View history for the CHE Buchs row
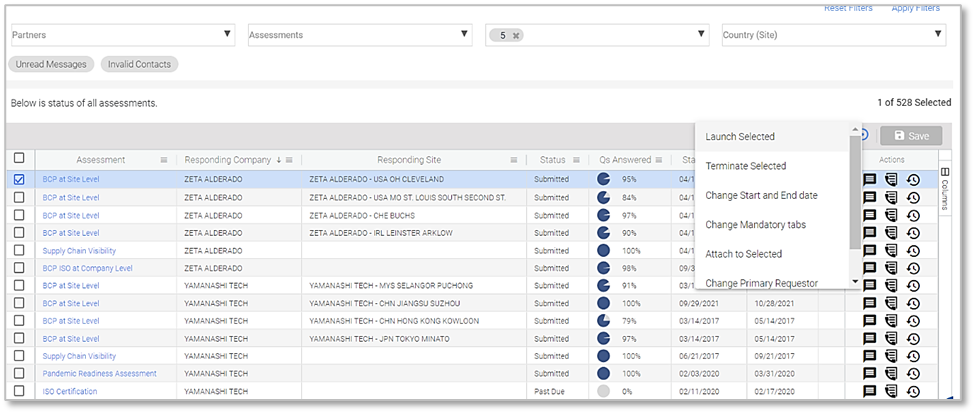This screenshot has height=414, width=975. [913, 216]
